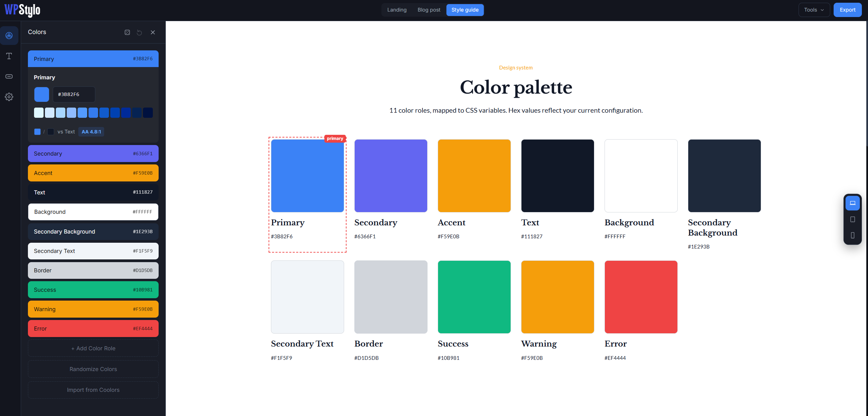The width and height of the screenshot is (868, 416).
Task: Collapse the Primary color role row
Action: pyautogui.click(x=93, y=59)
